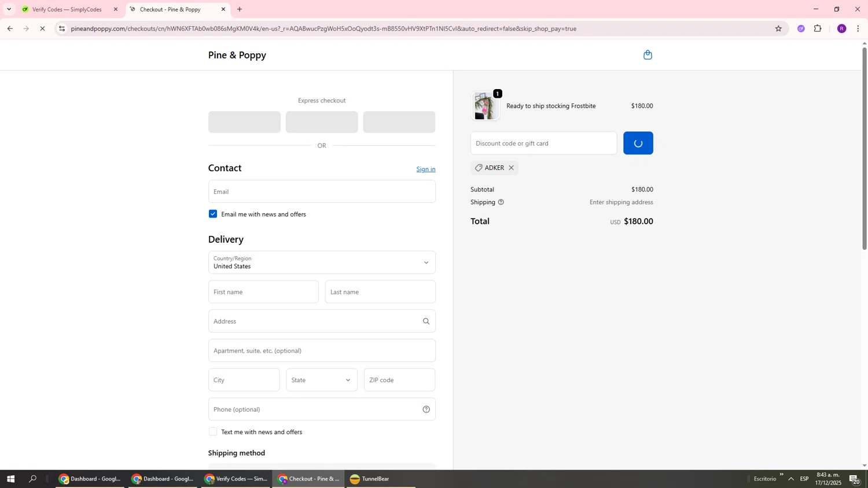Image resolution: width=868 pixels, height=488 pixels.
Task: Click the First name field
Action: [263, 292]
